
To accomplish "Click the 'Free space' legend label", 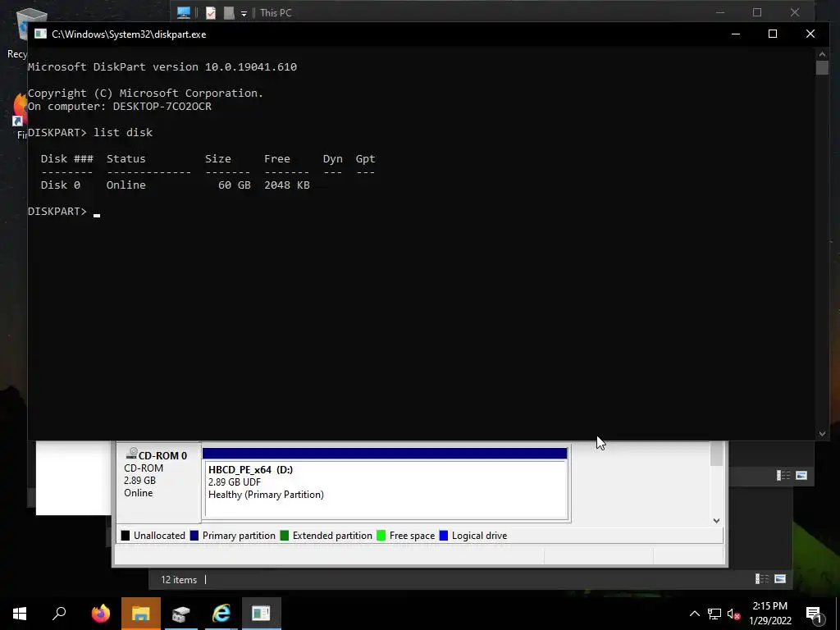I will point(412,536).
